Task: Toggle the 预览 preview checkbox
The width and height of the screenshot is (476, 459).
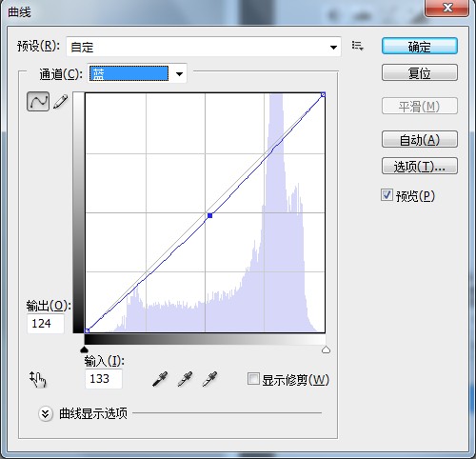Action: tap(387, 195)
